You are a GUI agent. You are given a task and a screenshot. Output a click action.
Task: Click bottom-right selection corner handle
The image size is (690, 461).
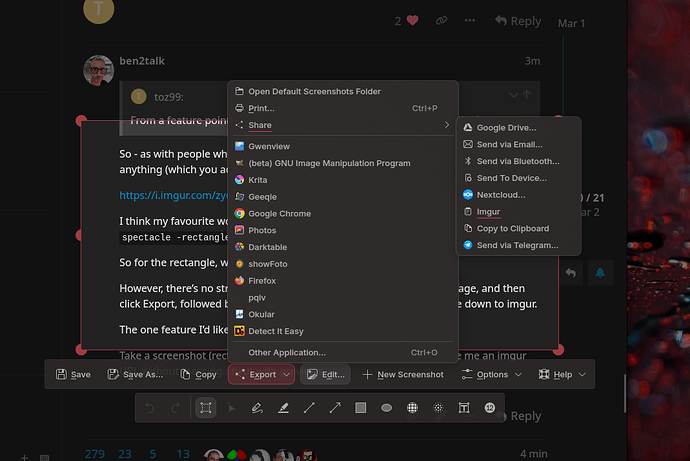[558, 350]
